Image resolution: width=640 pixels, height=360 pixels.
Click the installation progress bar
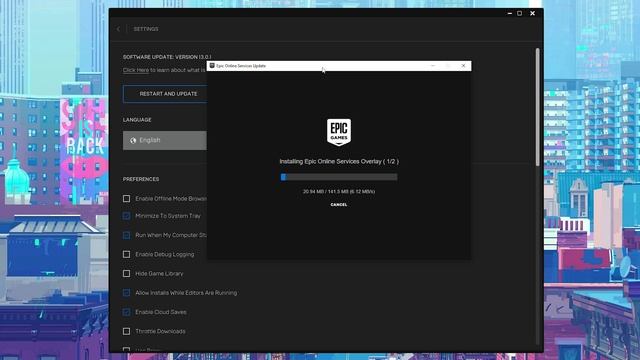pyautogui.click(x=339, y=177)
